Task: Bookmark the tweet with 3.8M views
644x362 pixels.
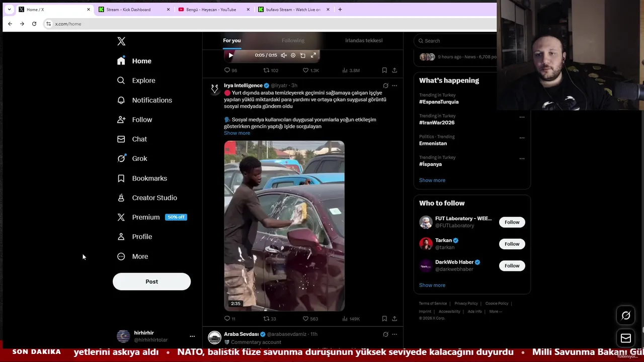Action: click(x=384, y=70)
